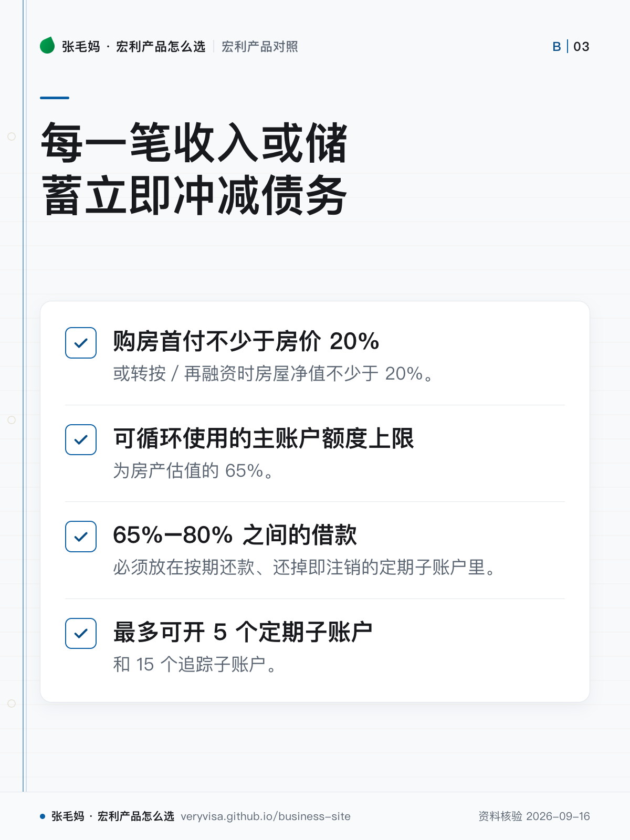Image resolution: width=630 pixels, height=840 pixels.
Task: Click the 和 15 个追踪子账户 description
Action: click(x=195, y=665)
